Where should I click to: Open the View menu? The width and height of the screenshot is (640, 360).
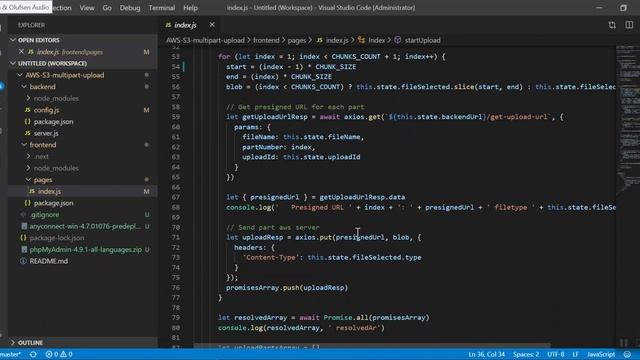click(x=87, y=8)
